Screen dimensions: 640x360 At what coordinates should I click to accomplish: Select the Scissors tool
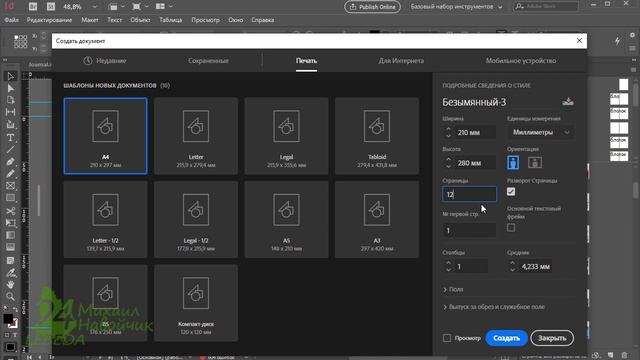tap(11, 211)
